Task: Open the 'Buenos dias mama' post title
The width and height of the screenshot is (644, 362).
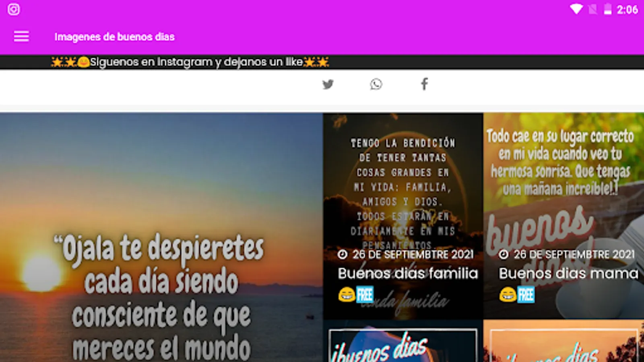Action: point(568,274)
